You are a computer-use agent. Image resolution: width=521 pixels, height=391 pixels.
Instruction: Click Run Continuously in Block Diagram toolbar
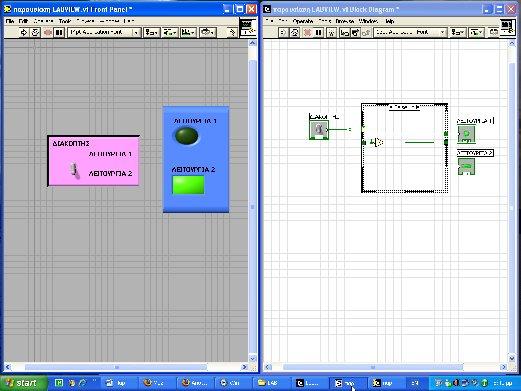tap(295, 32)
